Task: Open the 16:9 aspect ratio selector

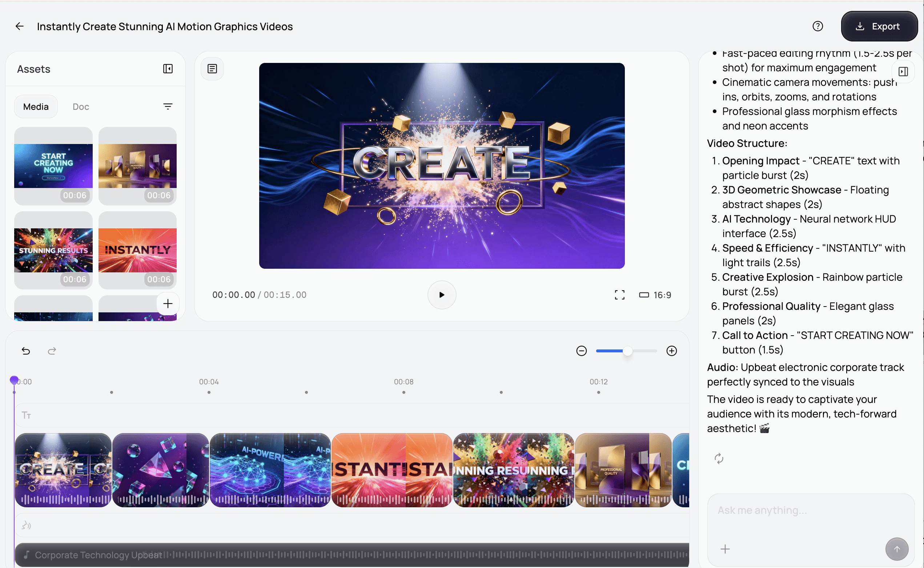Action: pyautogui.click(x=655, y=295)
